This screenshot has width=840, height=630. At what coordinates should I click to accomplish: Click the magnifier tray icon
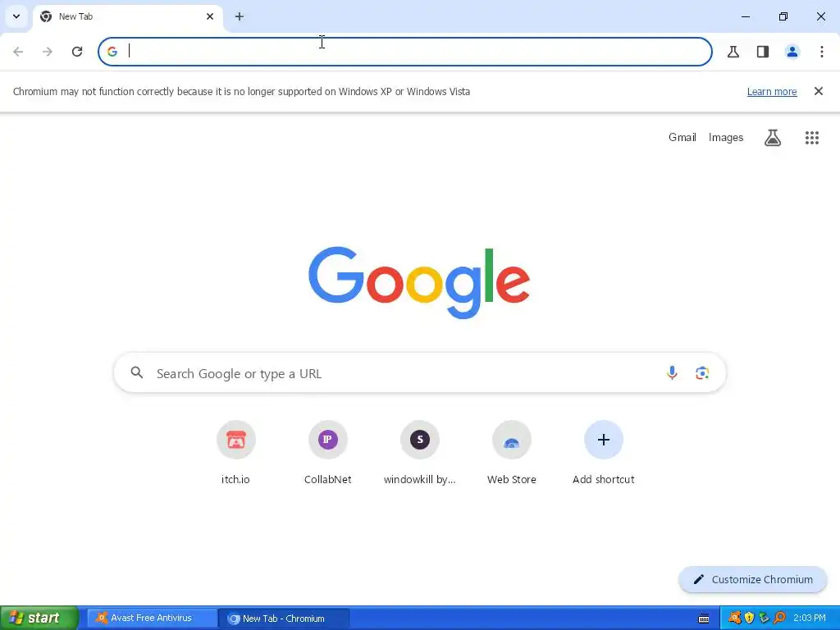coord(779,619)
